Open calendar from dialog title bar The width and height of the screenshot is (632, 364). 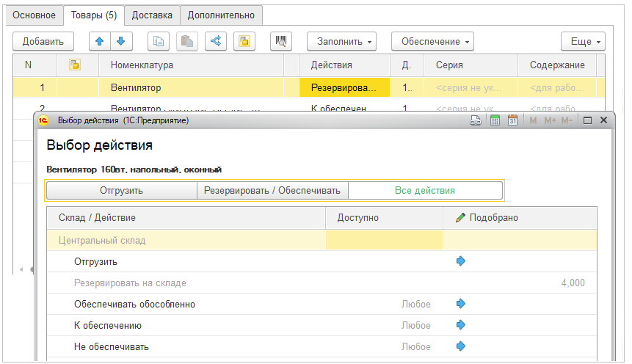tap(512, 120)
